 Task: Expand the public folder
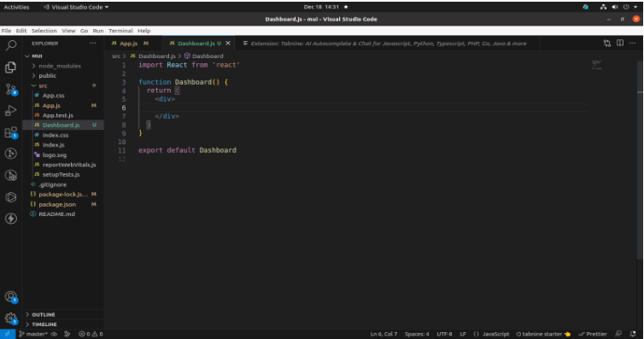tap(47, 75)
